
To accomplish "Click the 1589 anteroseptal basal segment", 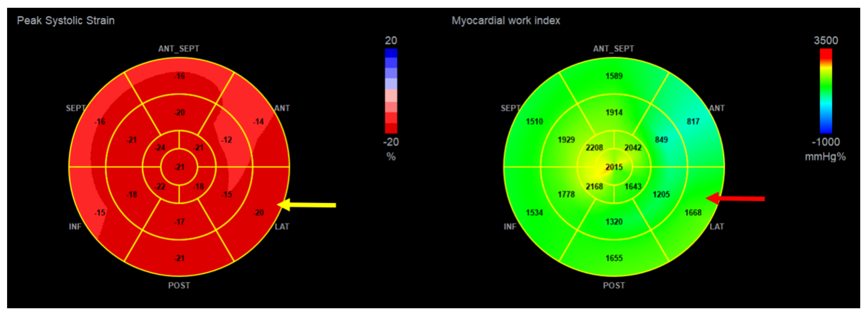I will click(614, 76).
